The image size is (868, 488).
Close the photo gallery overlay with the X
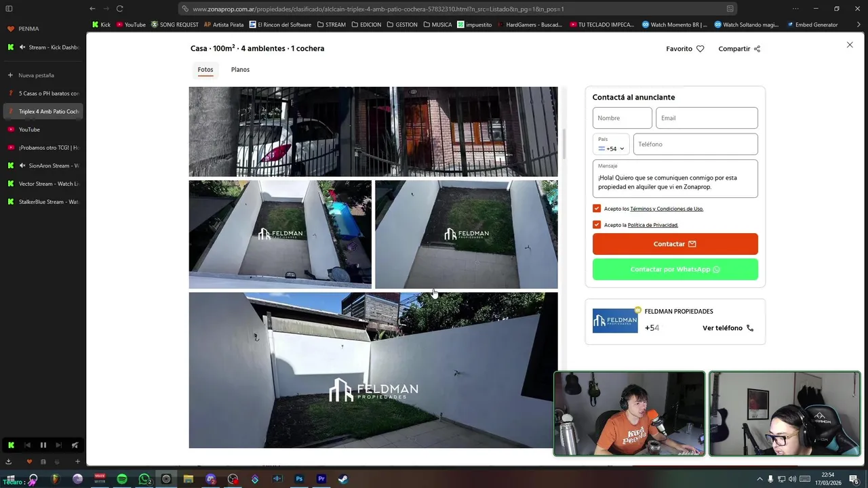click(850, 45)
